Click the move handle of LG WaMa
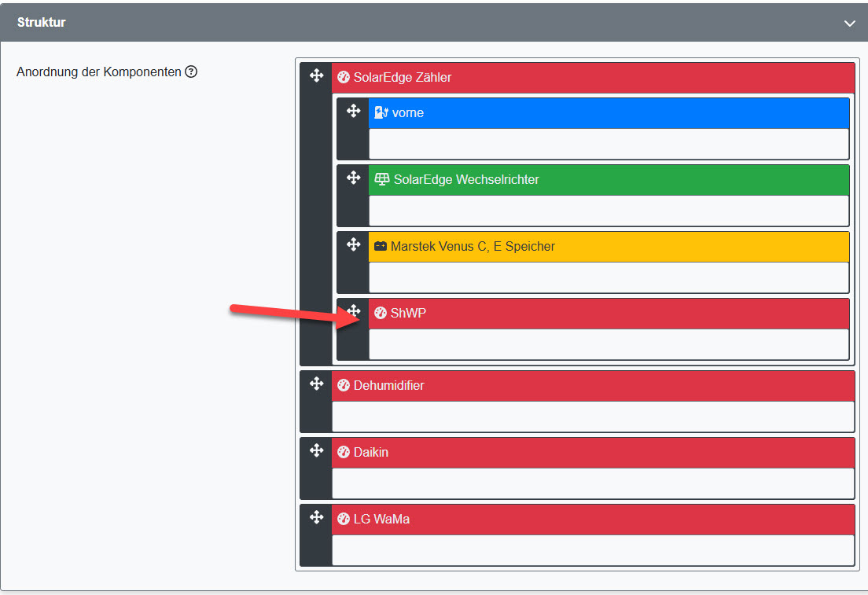868x595 pixels. pos(316,517)
